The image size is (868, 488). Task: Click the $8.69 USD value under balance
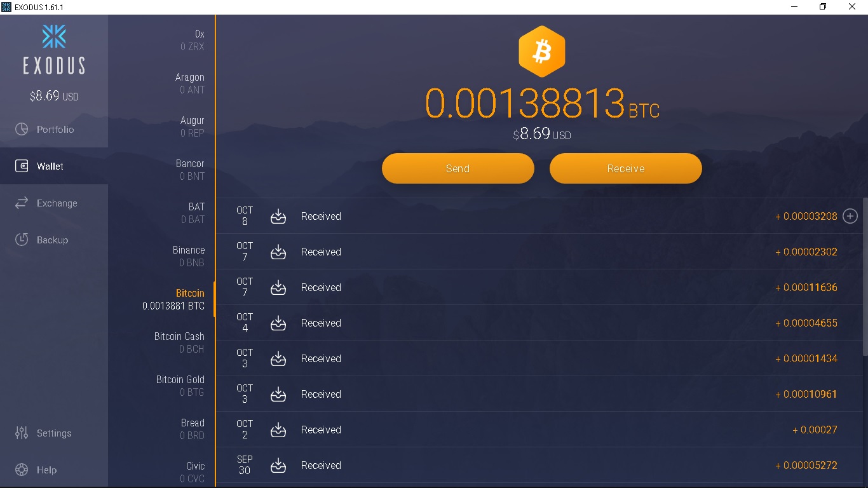542,134
